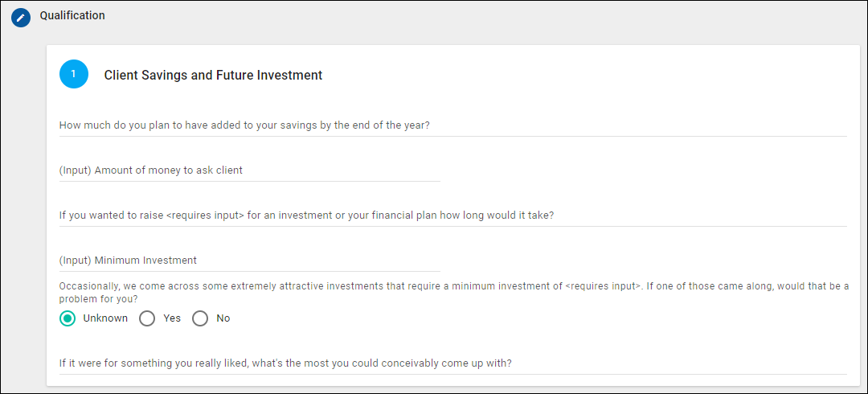Viewport: 868px width, 394px height.
Task: Click the Minimum Investment input field
Action: 249,261
